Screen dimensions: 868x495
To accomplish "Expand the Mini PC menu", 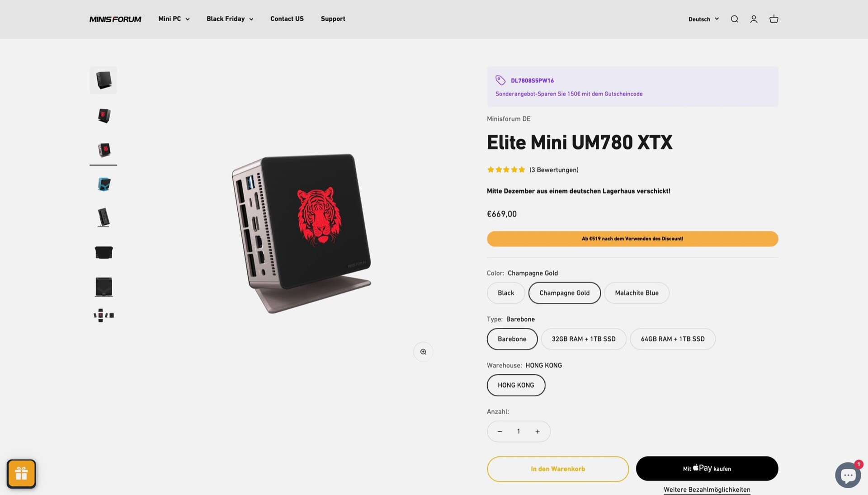I will 174,19.
